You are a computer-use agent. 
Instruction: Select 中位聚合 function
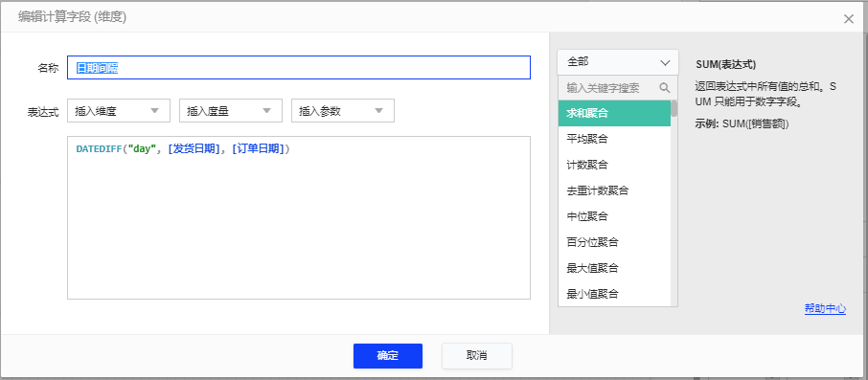pos(614,216)
